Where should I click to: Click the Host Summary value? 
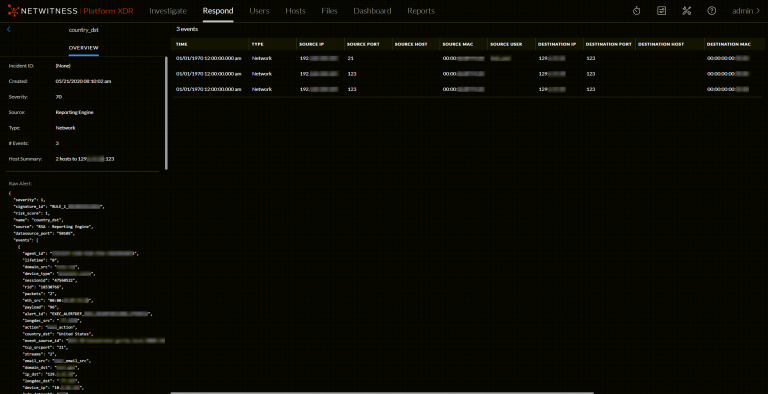point(85,159)
